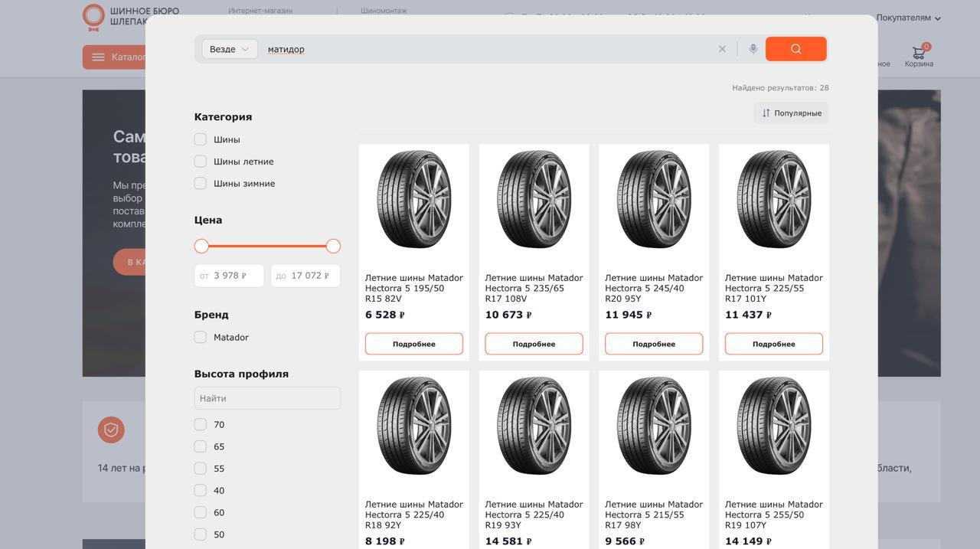This screenshot has width=980, height=549.
Task: Open the Популярные sorting dropdown
Action: point(791,113)
